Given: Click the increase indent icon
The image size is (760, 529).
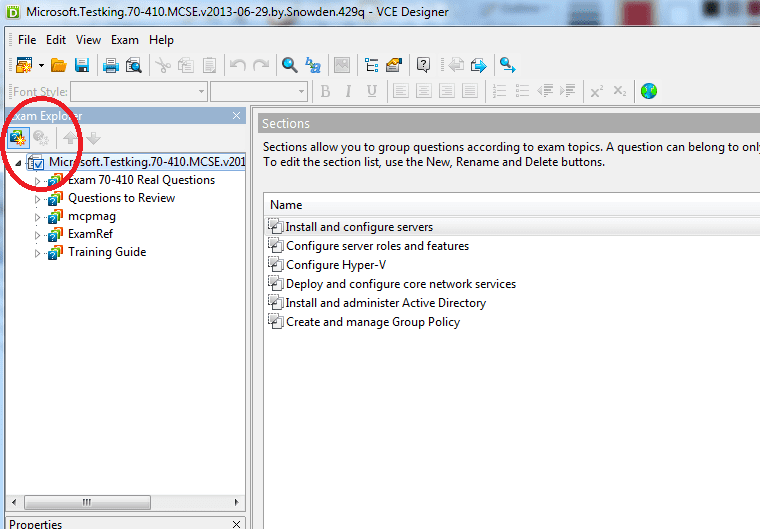Looking at the screenshot, I should coord(568,91).
